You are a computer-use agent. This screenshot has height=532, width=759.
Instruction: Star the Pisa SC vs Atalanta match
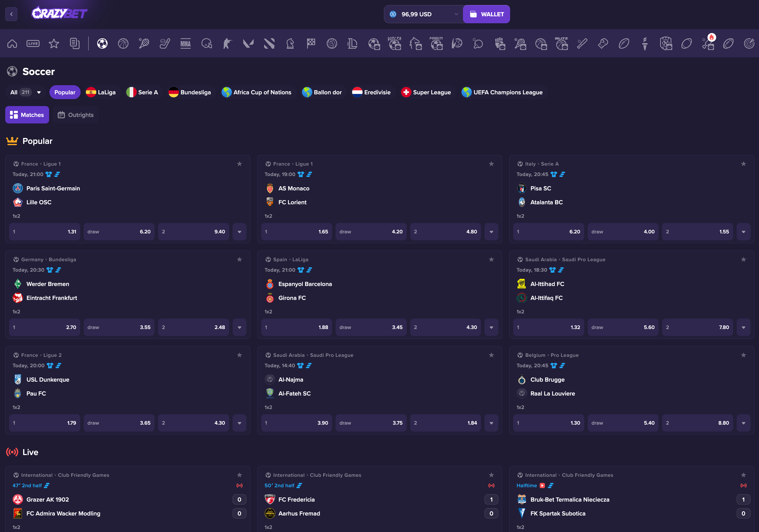click(743, 164)
